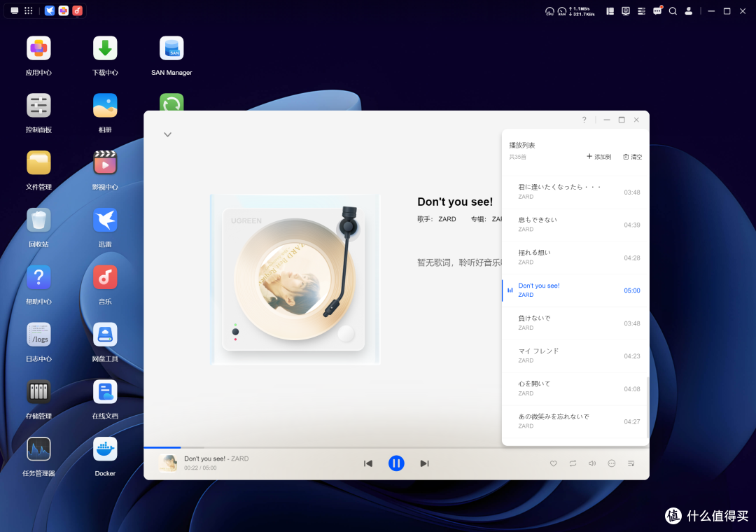
Task: Open the 任务管理器 desktop icon
Action: (x=38, y=449)
